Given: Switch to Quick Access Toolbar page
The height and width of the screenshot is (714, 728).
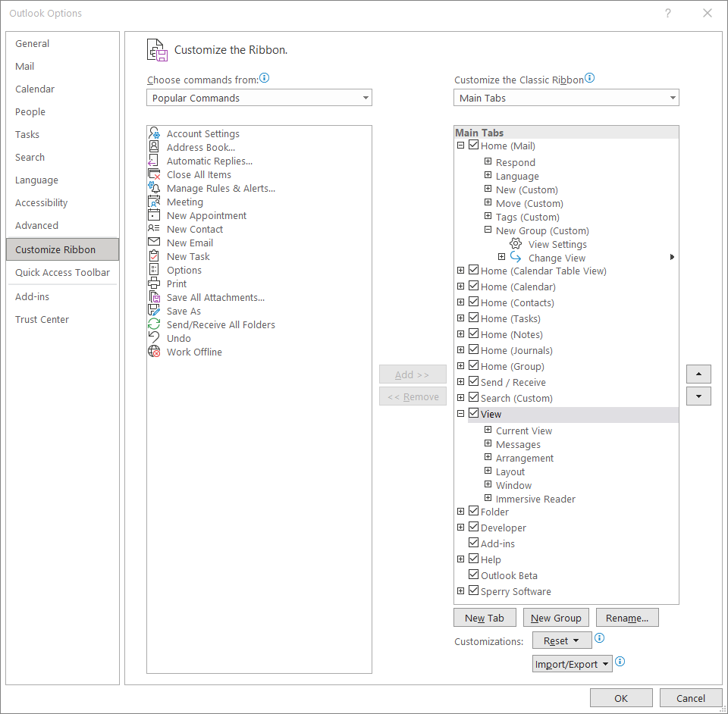Looking at the screenshot, I should click(62, 272).
